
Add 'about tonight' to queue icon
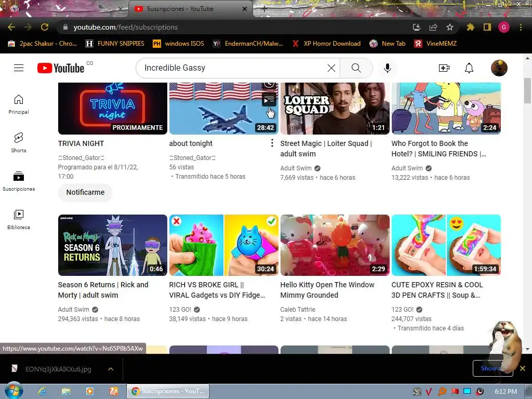tap(269, 99)
